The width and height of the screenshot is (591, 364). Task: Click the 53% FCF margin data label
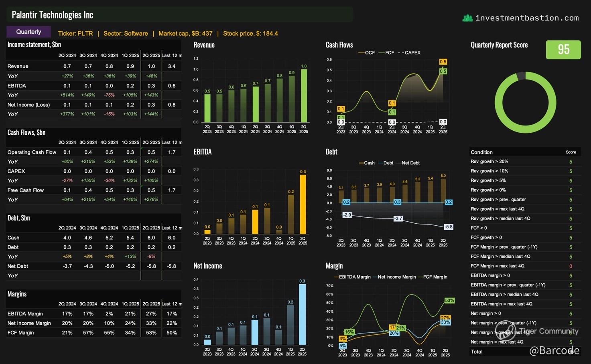pos(449,300)
